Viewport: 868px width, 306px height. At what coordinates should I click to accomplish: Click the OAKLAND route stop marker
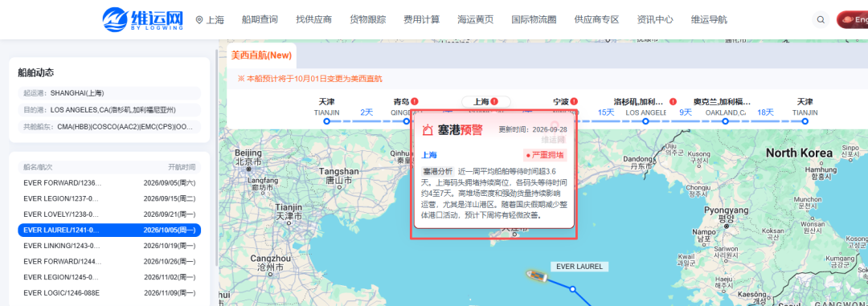click(x=725, y=121)
